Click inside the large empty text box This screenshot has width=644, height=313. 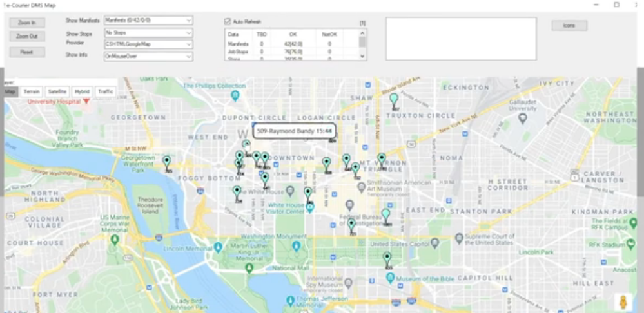[461, 39]
